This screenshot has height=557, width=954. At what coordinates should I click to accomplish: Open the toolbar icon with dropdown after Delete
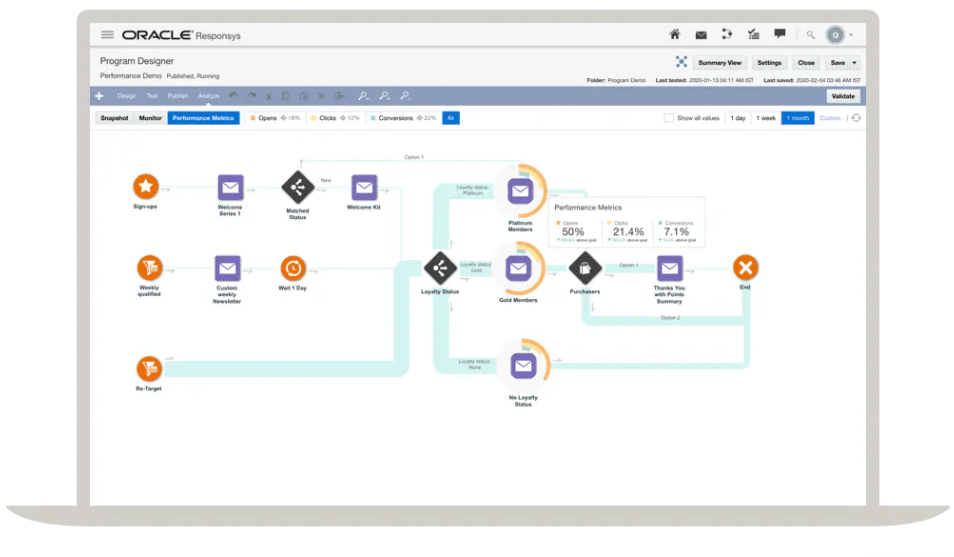(x=341, y=96)
